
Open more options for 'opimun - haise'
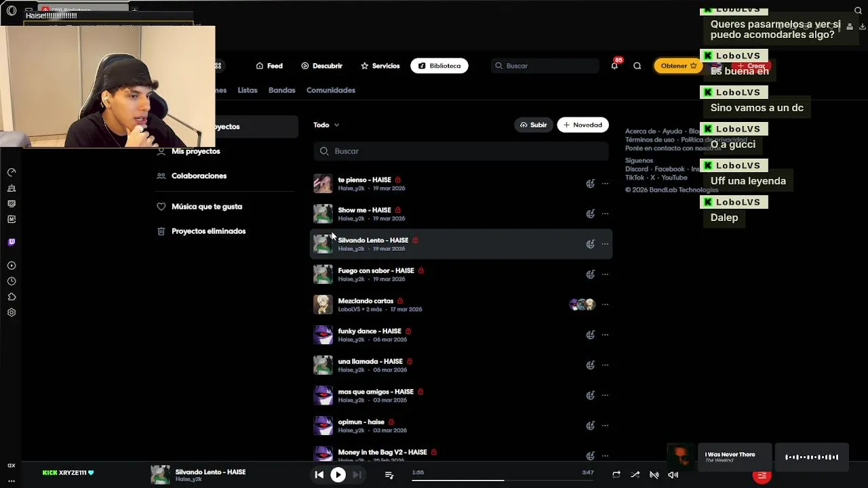click(x=605, y=426)
